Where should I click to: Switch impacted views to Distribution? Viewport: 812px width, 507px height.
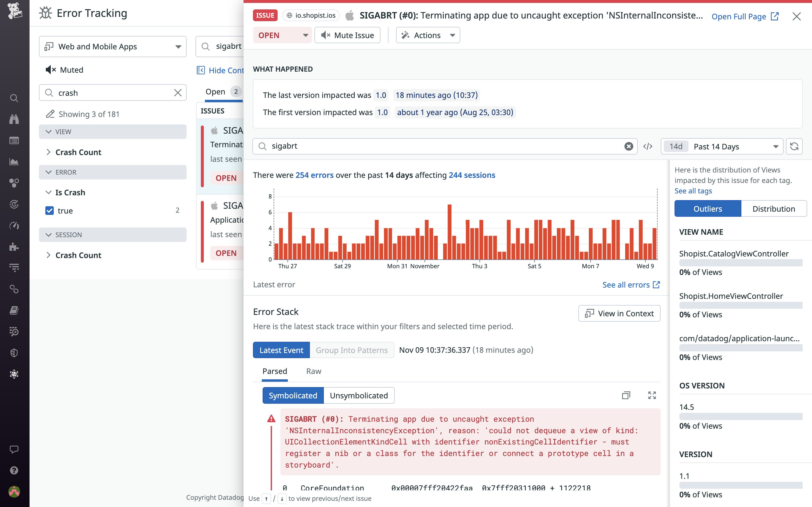[774, 208]
